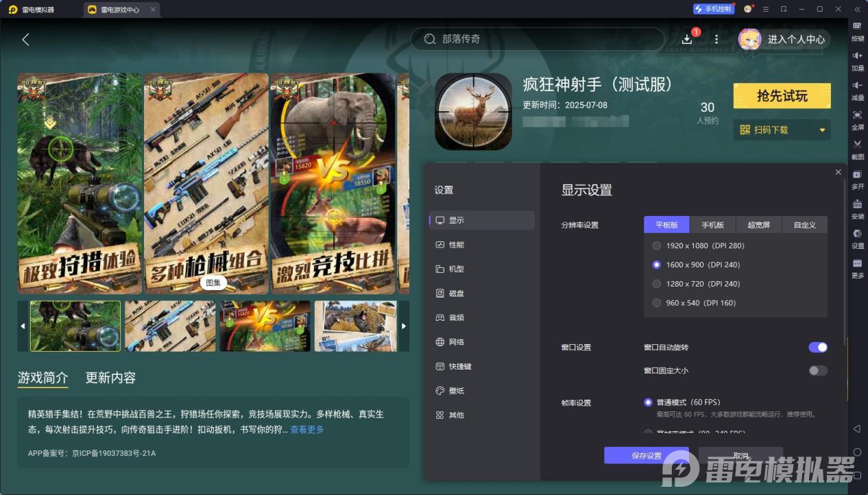Switch to the 游戏简介 tab

tap(43, 378)
